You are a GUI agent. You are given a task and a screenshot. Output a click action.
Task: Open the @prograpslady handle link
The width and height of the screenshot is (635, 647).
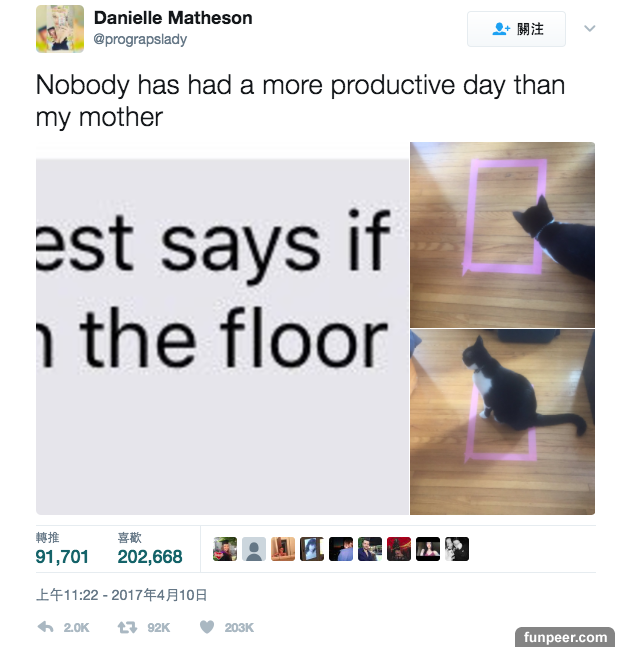(140, 40)
